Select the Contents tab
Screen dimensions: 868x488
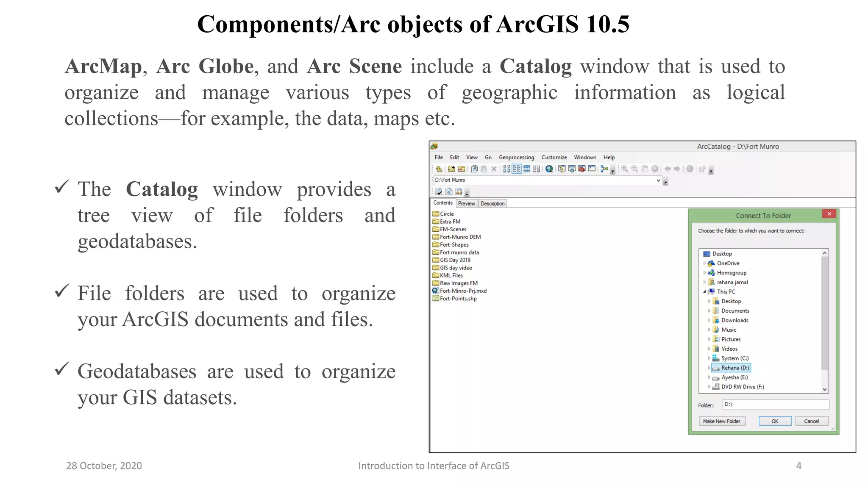pyautogui.click(x=443, y=203)
